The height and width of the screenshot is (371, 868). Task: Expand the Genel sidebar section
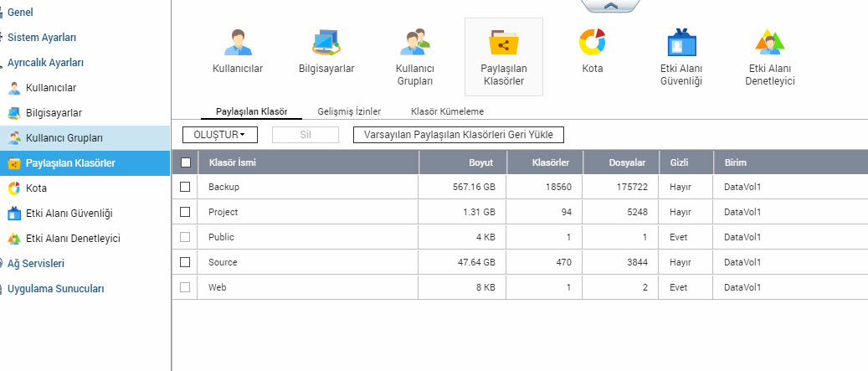(x=20, y=13)
